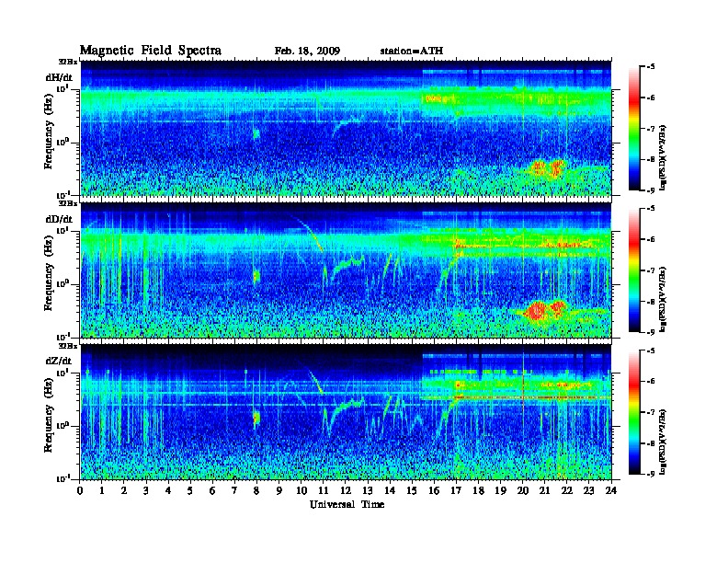
Task: Click the "-6" tick of dD/dt color scale
Action: click(x=651, y=240)
